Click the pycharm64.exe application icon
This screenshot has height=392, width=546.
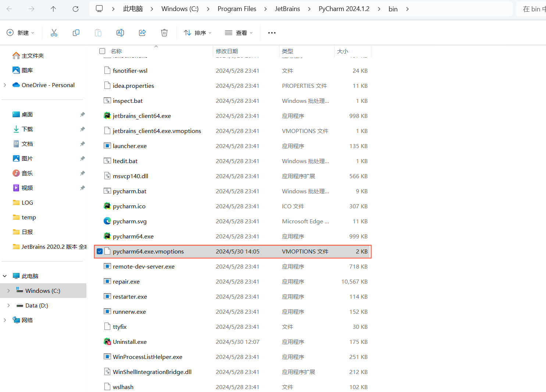tap(107, 236)
